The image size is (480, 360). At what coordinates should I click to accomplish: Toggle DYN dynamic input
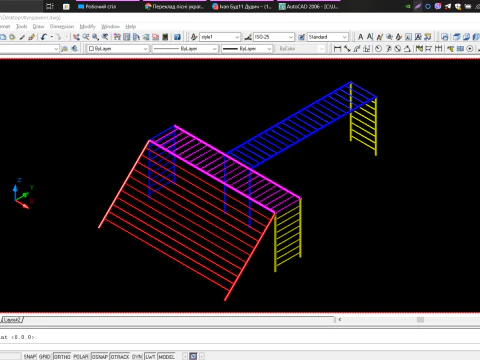click(x=137, y=356)
